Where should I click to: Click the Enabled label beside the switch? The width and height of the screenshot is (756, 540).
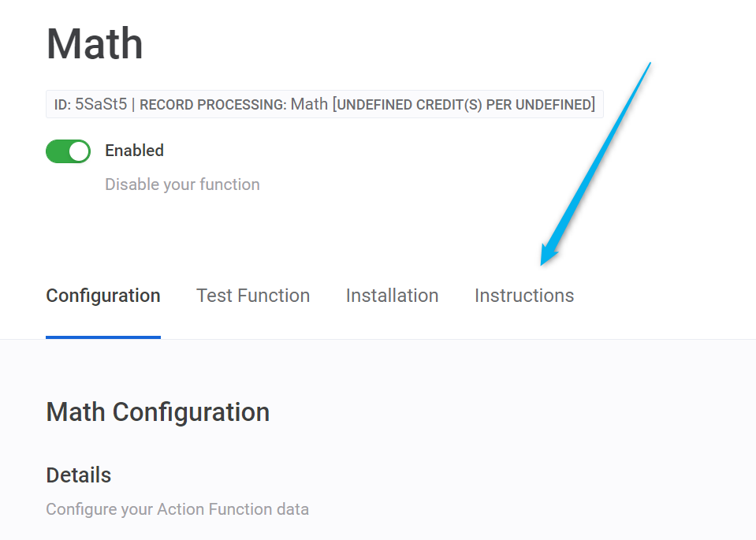click(x=134, y=151)
